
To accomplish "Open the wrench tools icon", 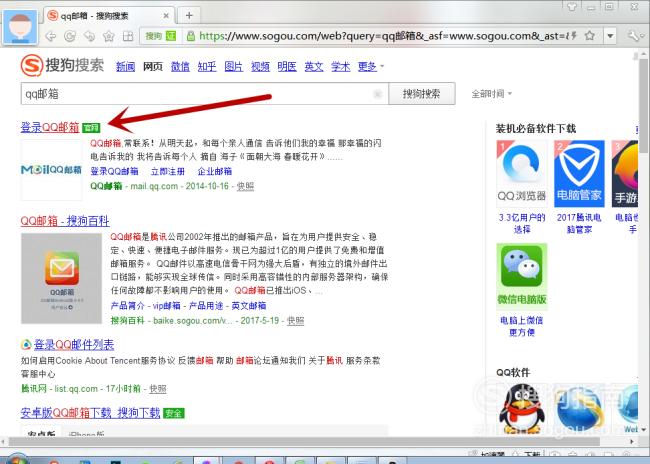I will (633, 36).
